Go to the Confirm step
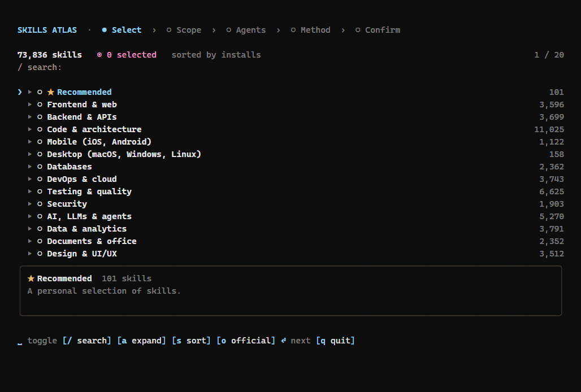This screenshot has height=392, width=581. (x=378, y=30)
